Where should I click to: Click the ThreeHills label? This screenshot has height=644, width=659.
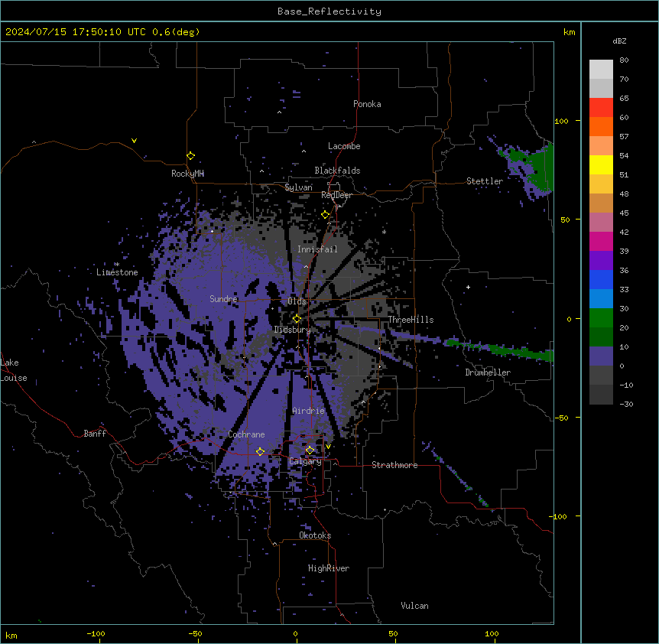click(x=411, y=320)
